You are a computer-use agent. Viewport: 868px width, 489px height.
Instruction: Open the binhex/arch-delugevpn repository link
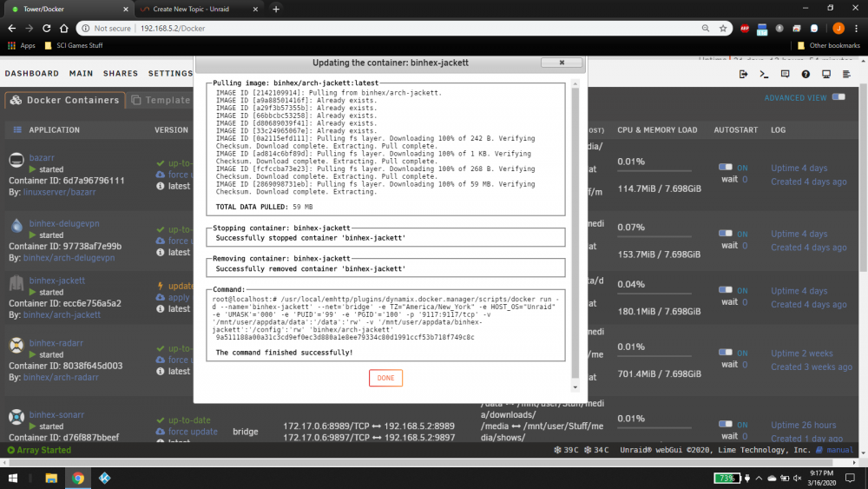[x=69, y=257]
